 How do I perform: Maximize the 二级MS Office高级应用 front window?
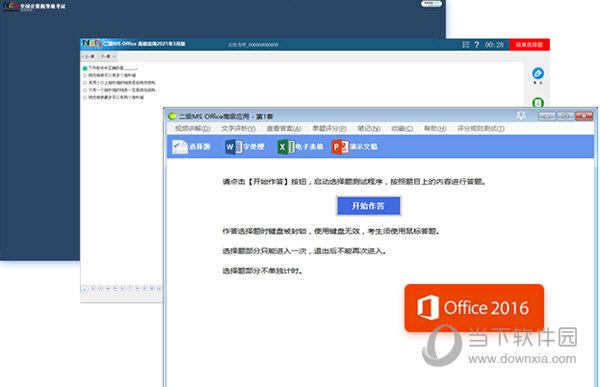click(x=565, y=116)
